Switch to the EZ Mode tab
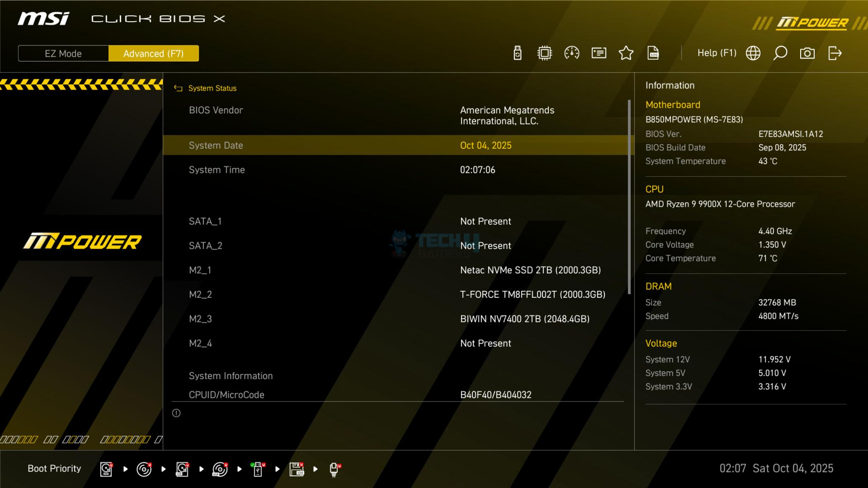 pyautogui.click(x=63, y=54)
